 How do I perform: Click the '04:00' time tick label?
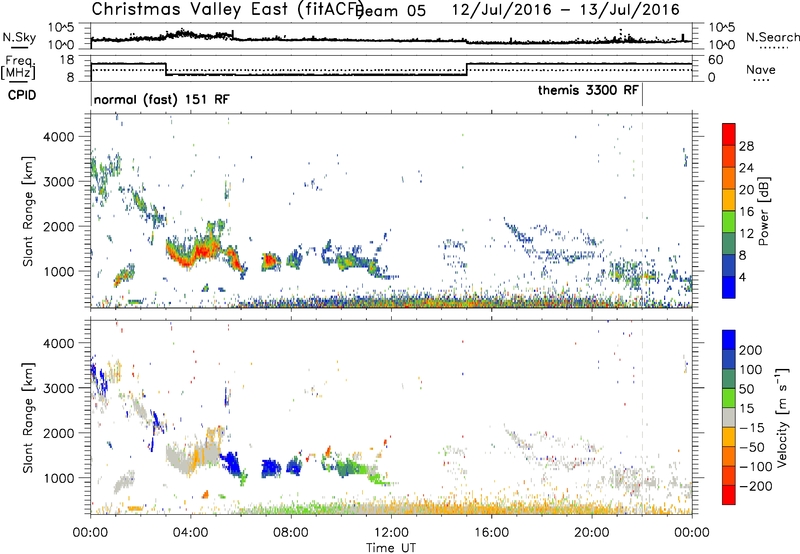tap(191, 533)
